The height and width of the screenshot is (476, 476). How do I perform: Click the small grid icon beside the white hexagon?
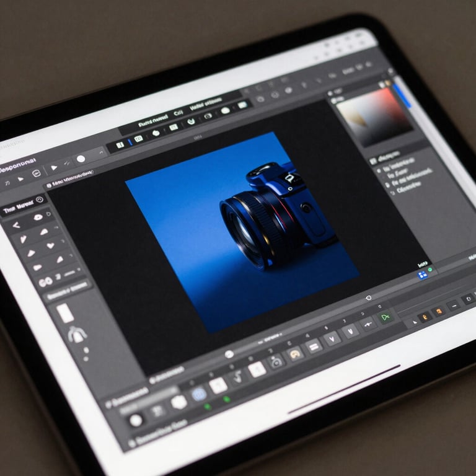157,411
